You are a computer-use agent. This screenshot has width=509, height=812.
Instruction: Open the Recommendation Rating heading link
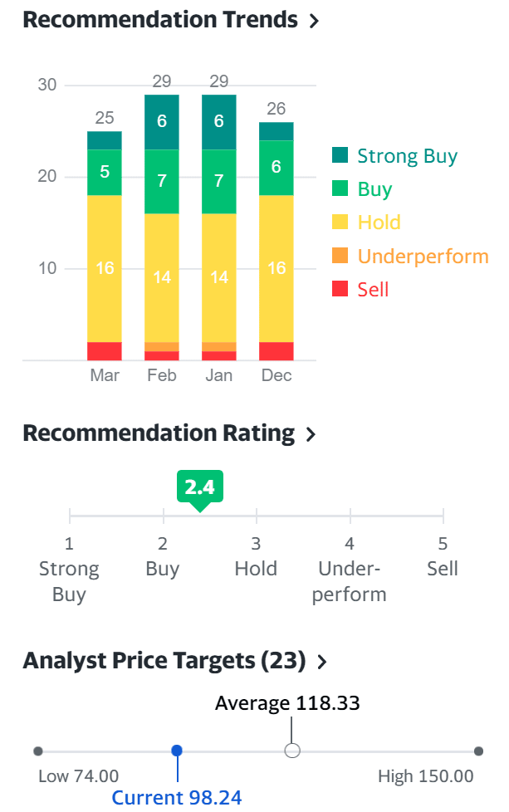[159, 433]
